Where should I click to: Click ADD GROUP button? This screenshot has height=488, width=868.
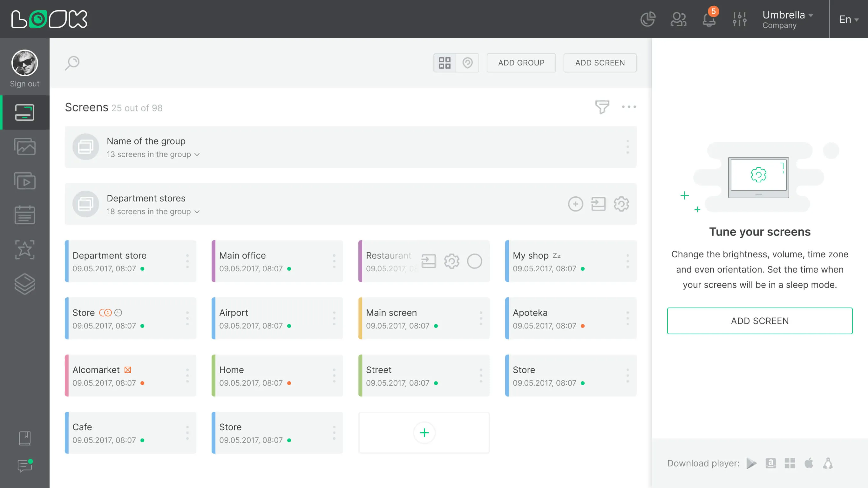tap(521, 63)
